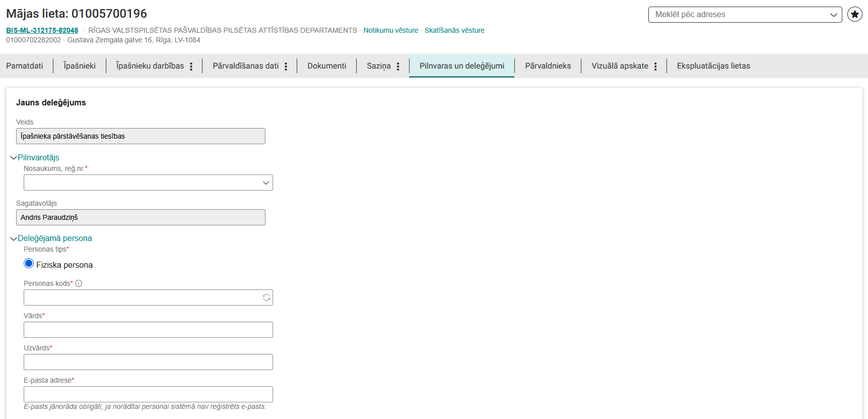
Task: Open kebab menu beside Vizuālā apskate
Action: (x=655, y=67)
